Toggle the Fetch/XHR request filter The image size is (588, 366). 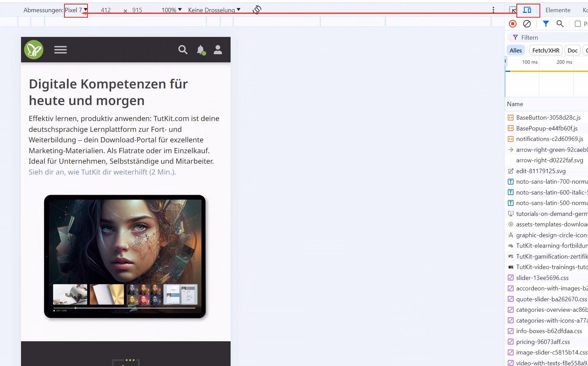546,50
